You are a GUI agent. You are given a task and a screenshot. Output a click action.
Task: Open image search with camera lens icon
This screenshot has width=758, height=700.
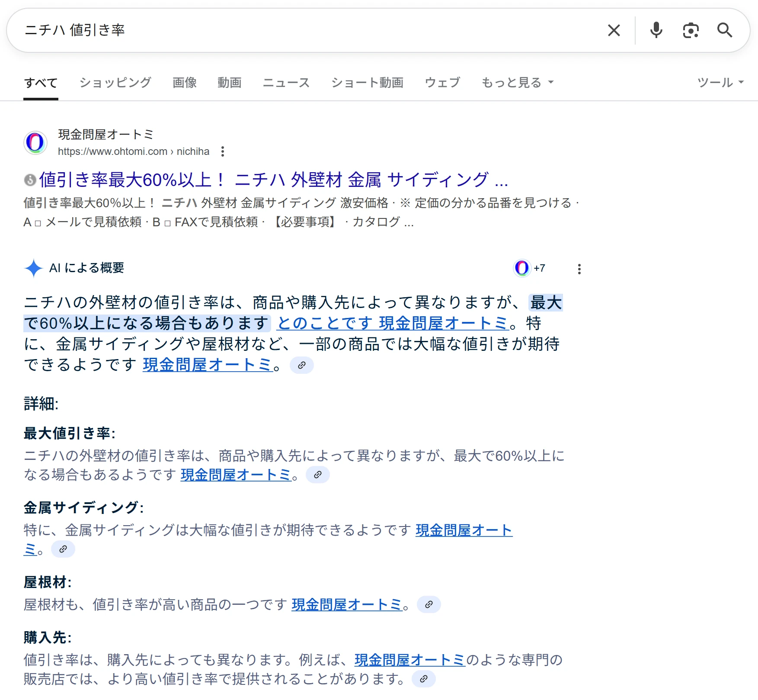coord(691,30)
